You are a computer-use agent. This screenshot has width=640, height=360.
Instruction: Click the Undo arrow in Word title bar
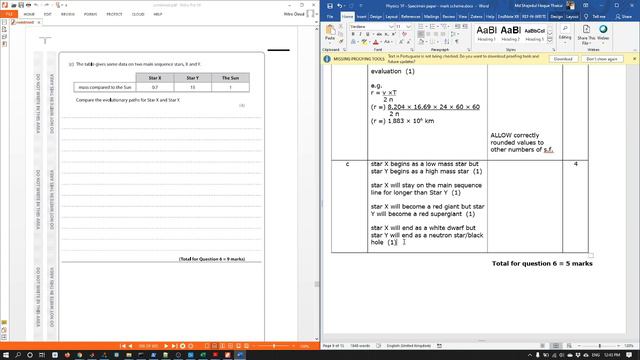click(x=340, y=6)
